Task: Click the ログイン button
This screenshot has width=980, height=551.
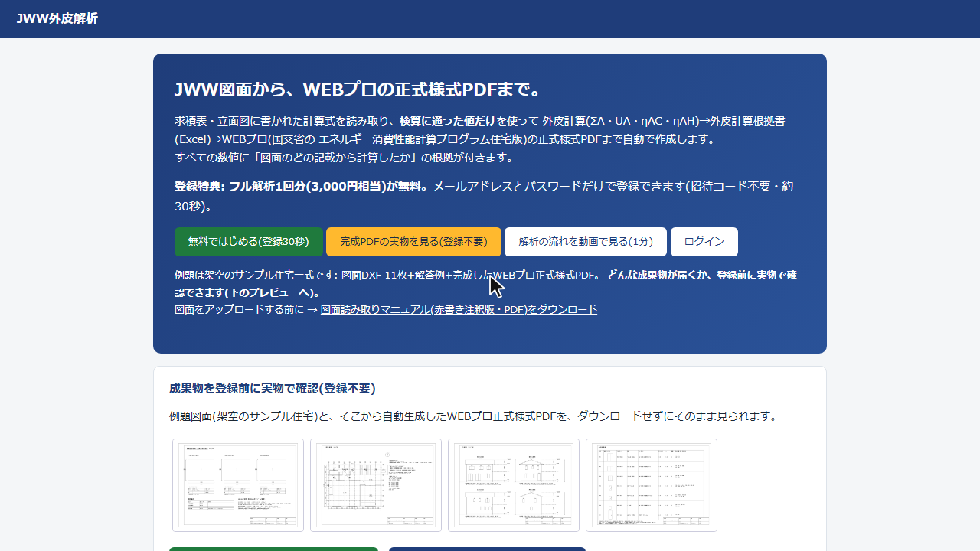Action: [x=704, y=242]
